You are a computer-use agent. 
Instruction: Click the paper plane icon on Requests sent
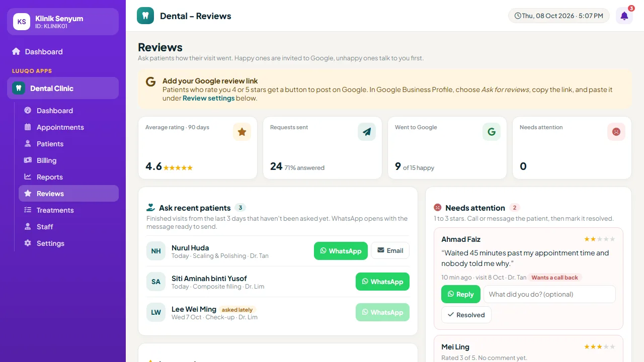pyautogui.click(x=367, y=132)
